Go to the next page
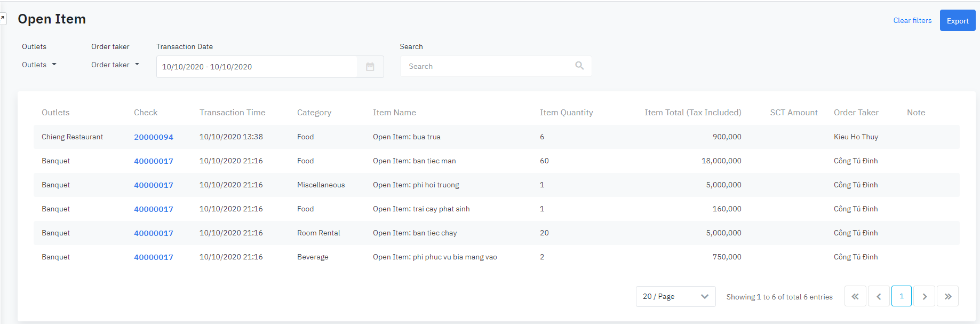This screenshot has height=324, width=980. click(925, 296)
